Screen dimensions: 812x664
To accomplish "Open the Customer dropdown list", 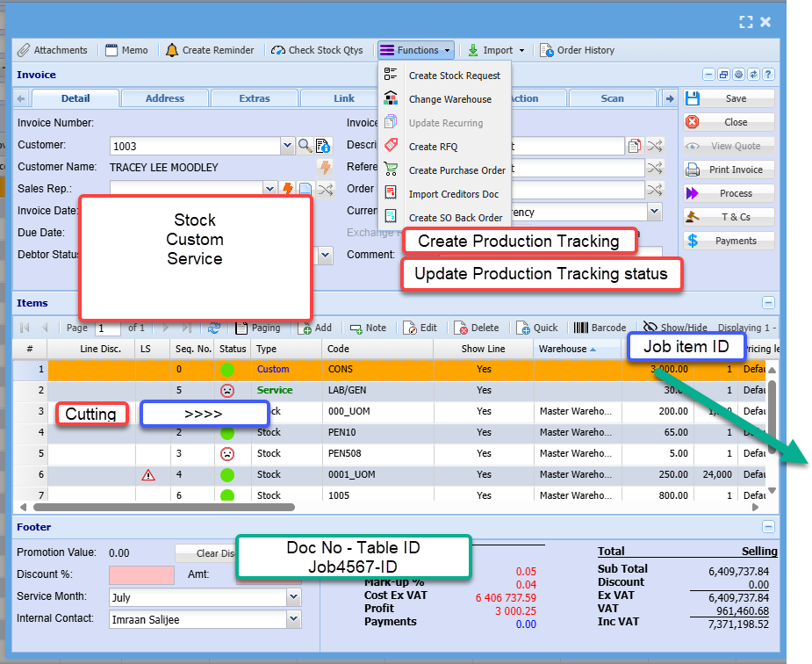I will tap(287, 146).
